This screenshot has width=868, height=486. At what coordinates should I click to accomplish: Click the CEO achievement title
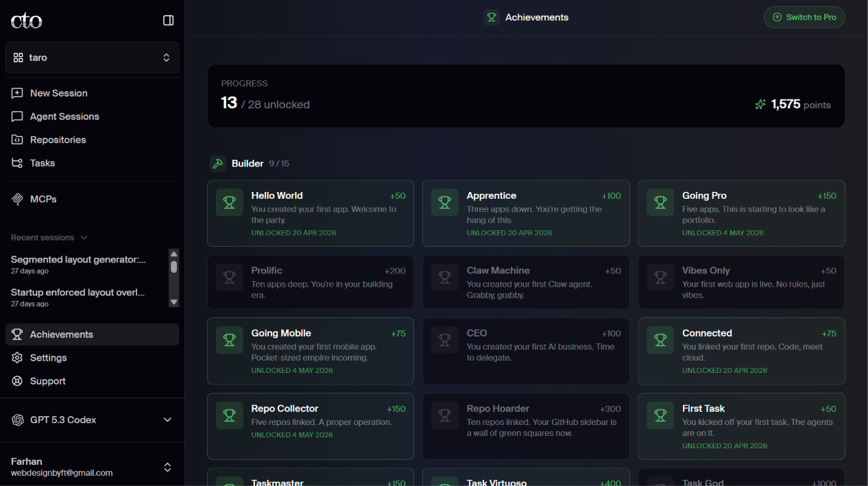click(477, 333)
